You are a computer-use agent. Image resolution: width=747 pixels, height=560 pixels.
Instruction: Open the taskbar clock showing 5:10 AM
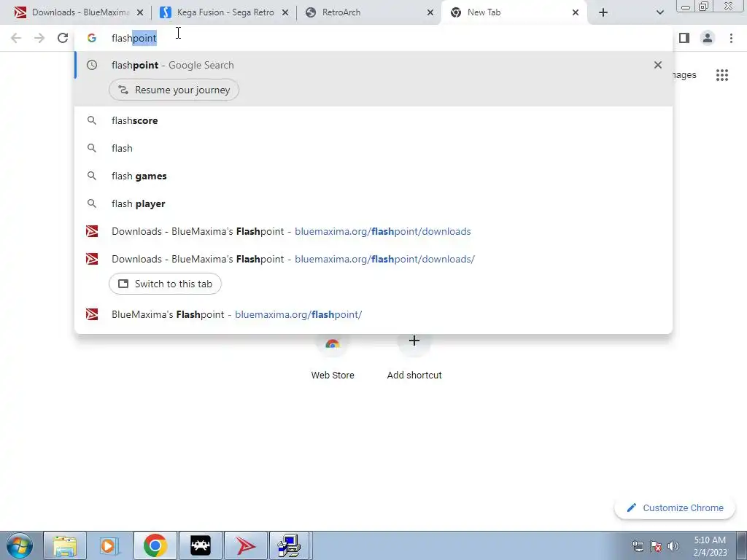pyautogui.click(x=710, y=546)
